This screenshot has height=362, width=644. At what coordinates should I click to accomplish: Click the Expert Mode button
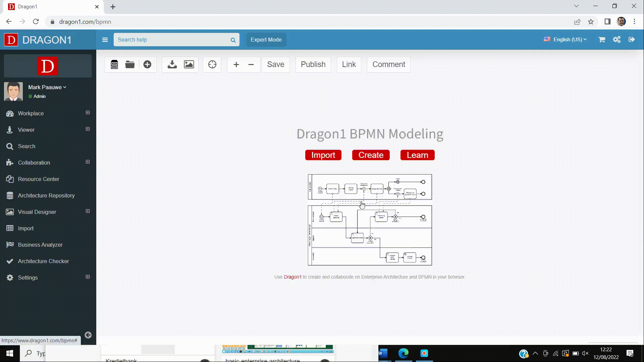(x=266, y=40)
